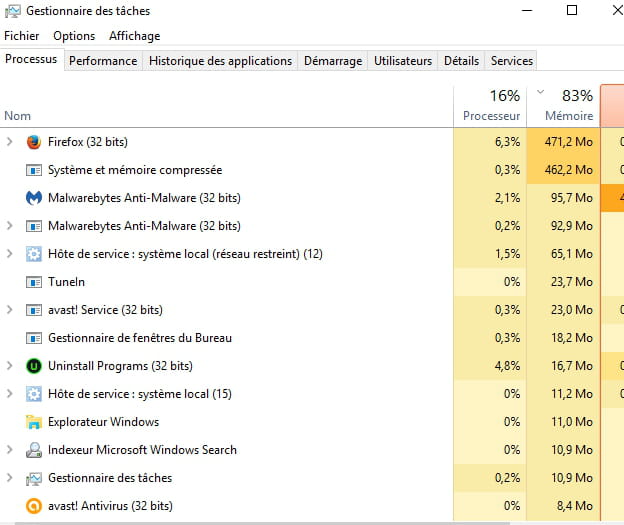Open the Utilisateurs tab
The height and width of the screenshot is (525, 624).
pos(403,61)
